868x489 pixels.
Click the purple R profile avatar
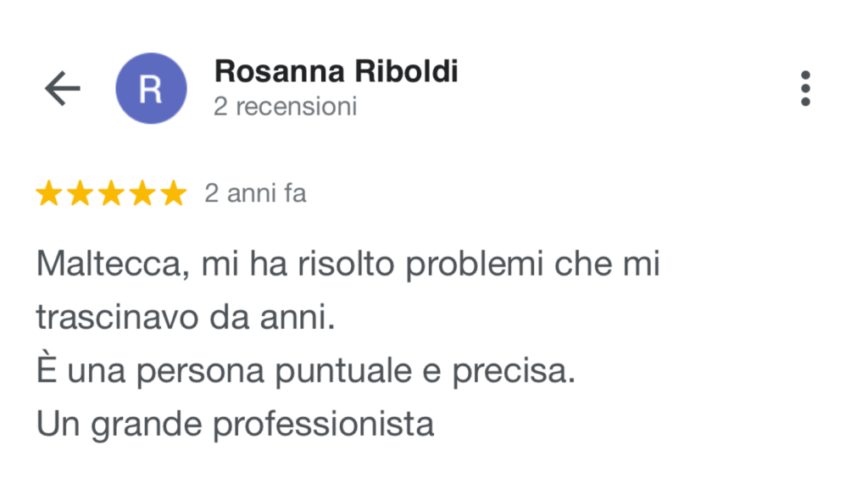[151, 88]
